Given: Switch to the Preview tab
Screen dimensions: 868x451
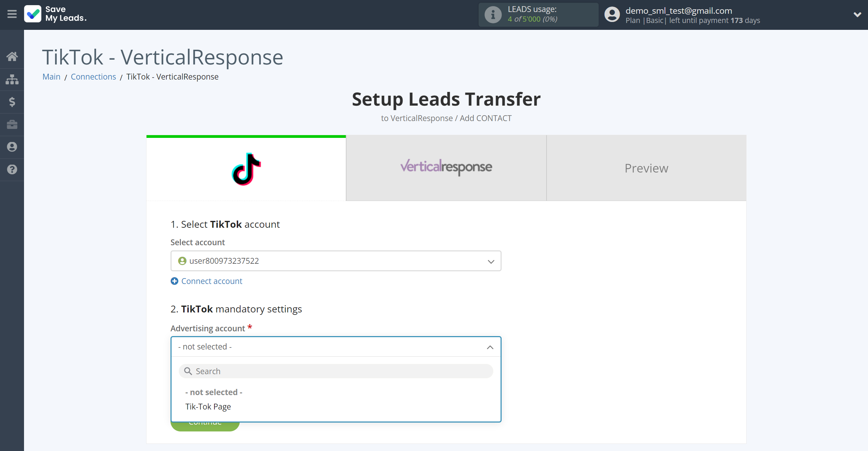Looking at the screenshot, I should [x=646, y=168].
